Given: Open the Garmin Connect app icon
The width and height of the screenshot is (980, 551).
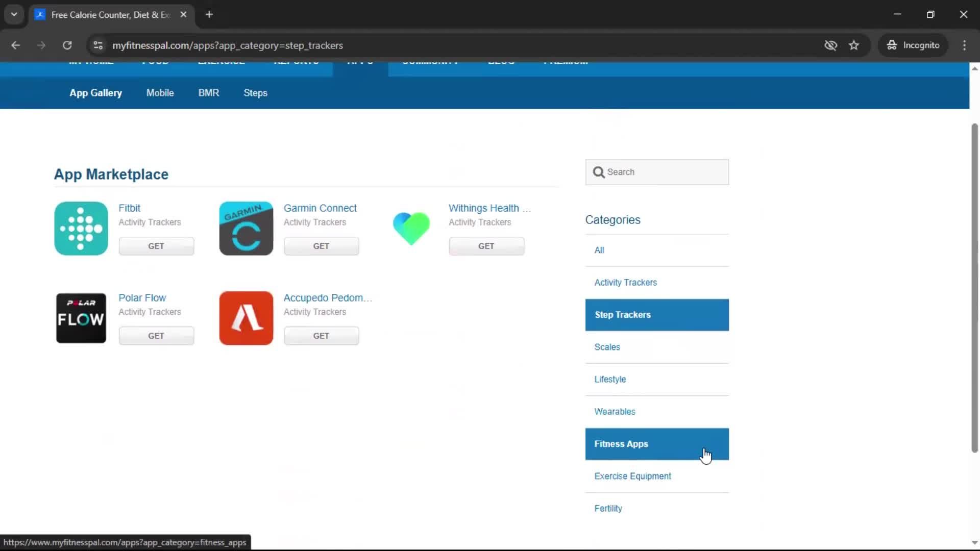Looking at the screenshot, I should coord(246,229).
